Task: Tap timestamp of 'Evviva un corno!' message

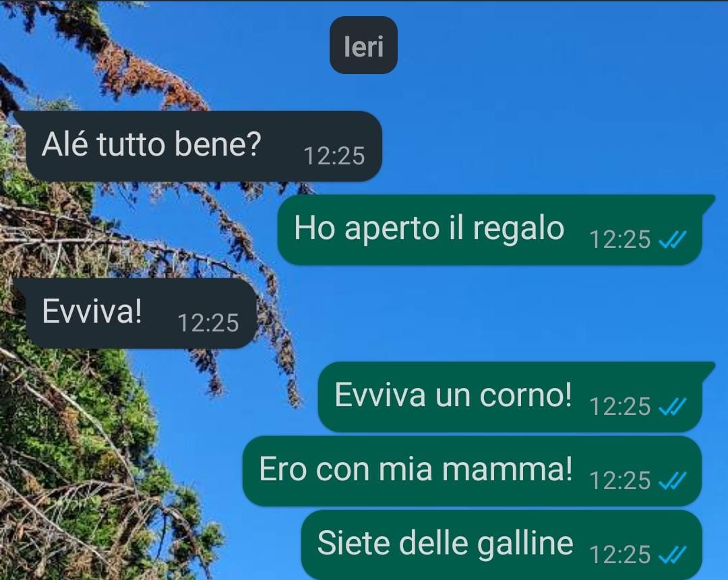Action: pos(620,406)
